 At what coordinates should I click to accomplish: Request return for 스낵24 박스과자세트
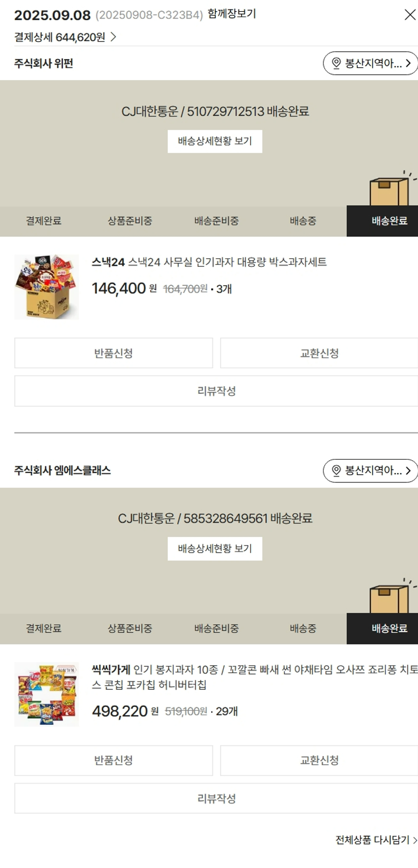(114, 353)
